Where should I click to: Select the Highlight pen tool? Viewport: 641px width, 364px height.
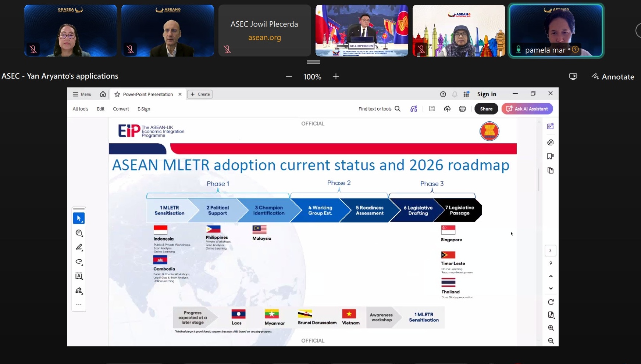[x=79, y=247]
